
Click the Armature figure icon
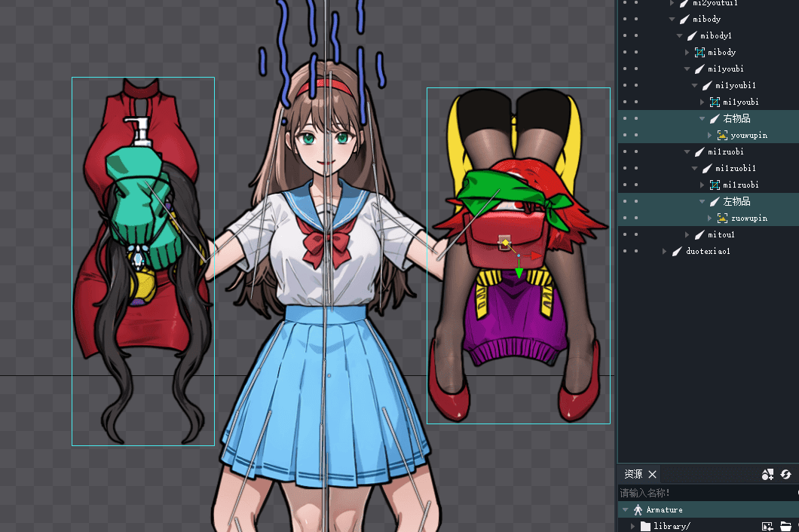pos(637,510)
